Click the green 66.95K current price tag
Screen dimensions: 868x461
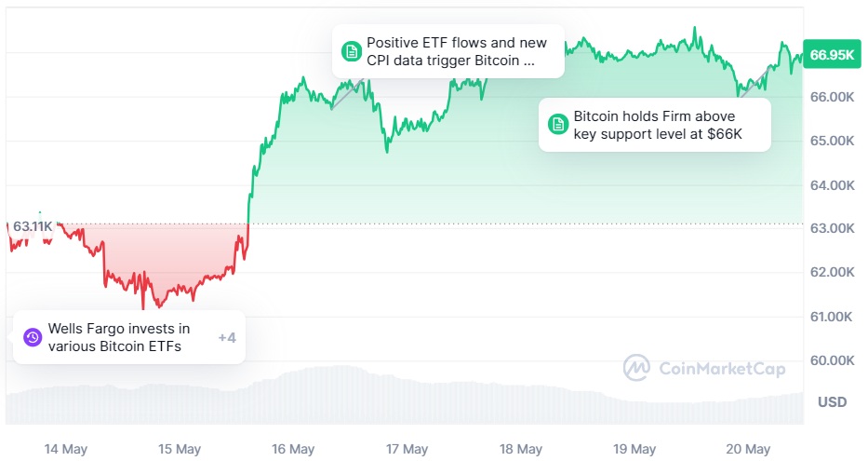pyautogui.click(x=831, y=55)
